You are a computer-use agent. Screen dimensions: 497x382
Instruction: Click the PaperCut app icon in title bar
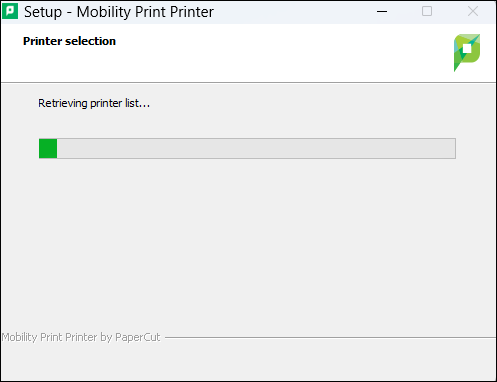click(10, 11)
